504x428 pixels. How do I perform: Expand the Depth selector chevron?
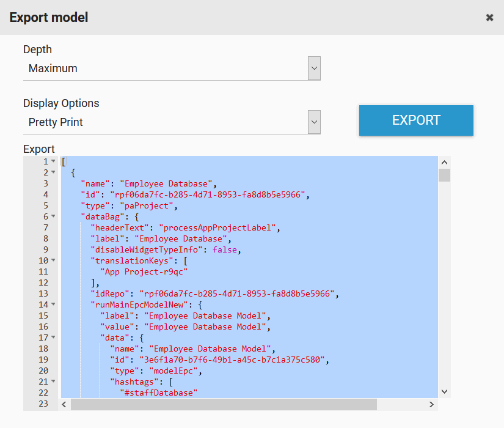314,68
